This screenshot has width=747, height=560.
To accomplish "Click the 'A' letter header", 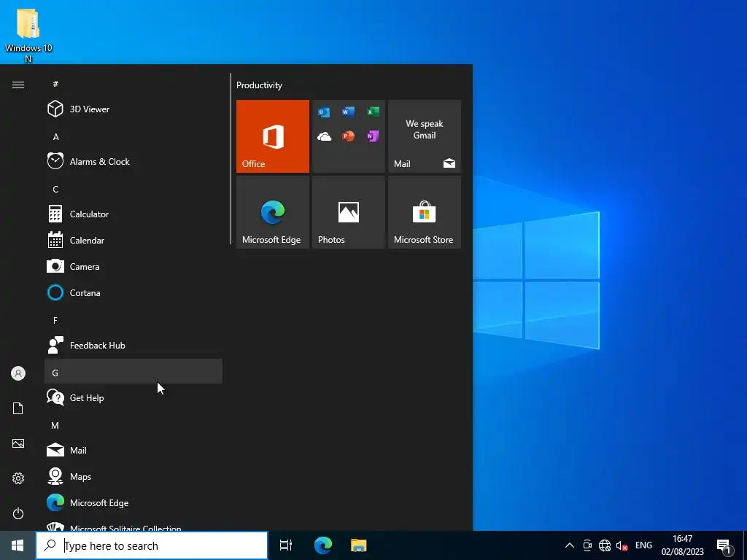I will click(133, 136).
